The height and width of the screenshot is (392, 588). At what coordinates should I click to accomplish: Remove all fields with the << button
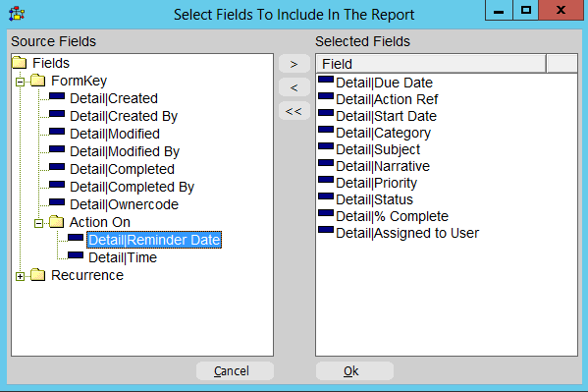click(x=294, y=111)
